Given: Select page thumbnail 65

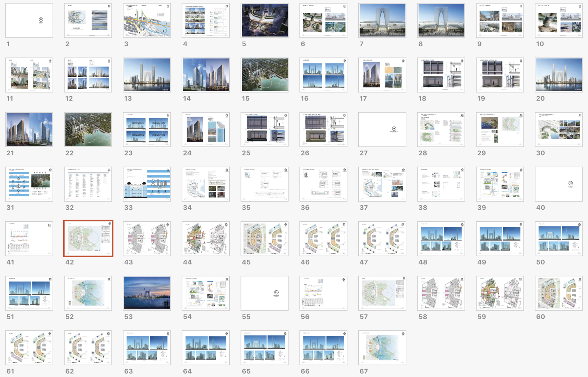Looking at the screenshot, I should [x=265, y=348].
